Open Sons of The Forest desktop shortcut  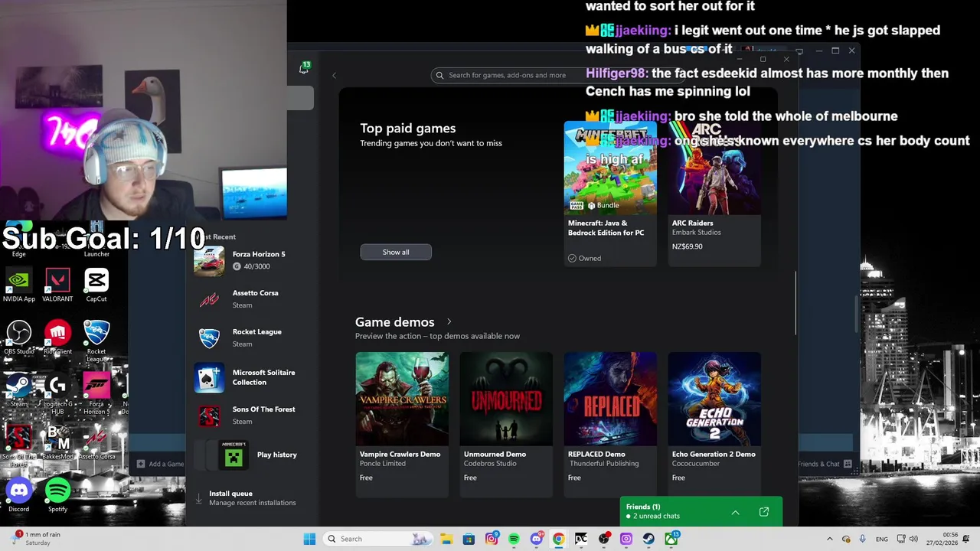(x=19, y=446)
